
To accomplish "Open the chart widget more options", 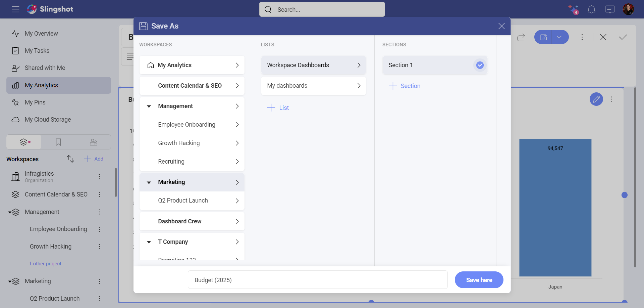I will click(x=611, y=99).
